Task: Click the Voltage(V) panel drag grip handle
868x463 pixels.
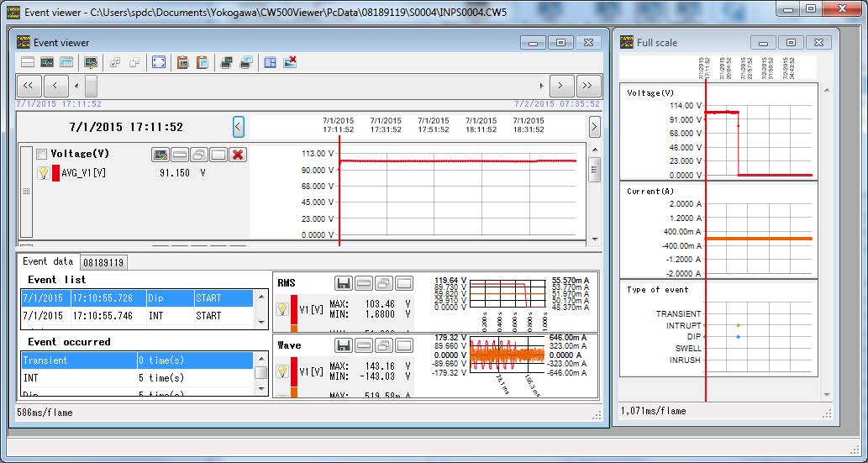Action: click(x=26, y=190)
